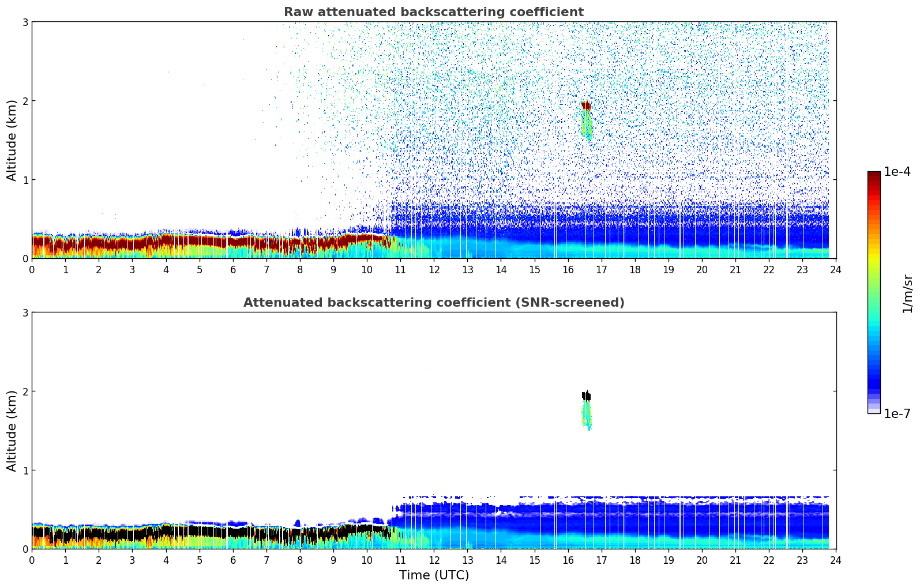Click the "1e-7" colorbar minimum label

point(897,413)
